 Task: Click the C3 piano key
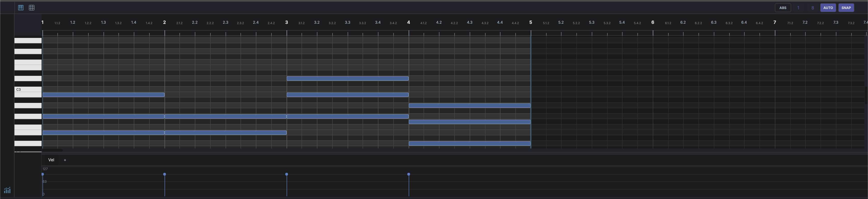coord(28,89)
